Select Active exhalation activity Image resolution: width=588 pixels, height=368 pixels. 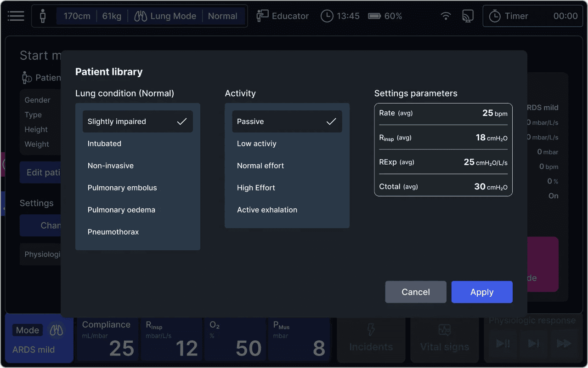click(267, 210)
